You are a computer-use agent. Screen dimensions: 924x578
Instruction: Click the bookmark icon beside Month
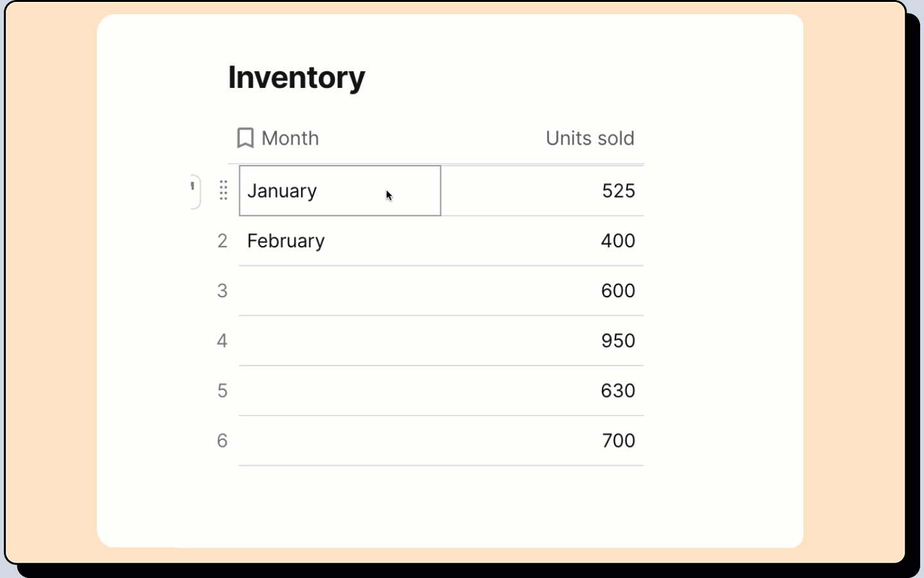245,138
